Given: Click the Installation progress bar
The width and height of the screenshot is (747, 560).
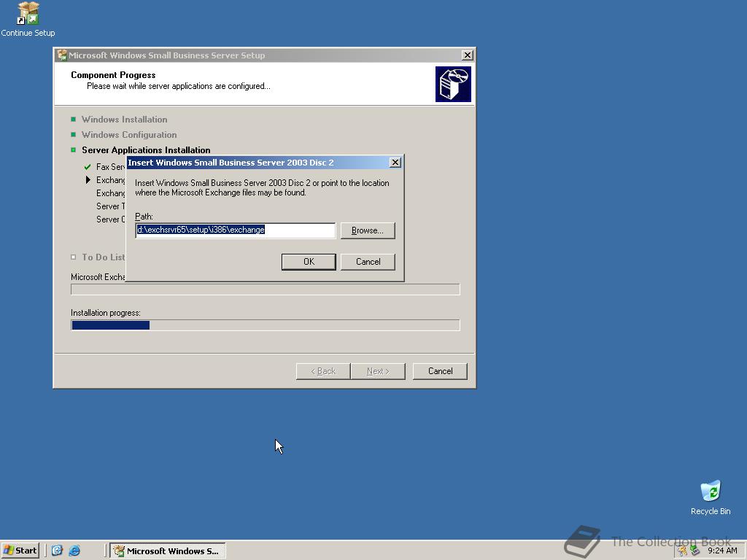Looking at the screenshot, I should (x=266, y=325).
